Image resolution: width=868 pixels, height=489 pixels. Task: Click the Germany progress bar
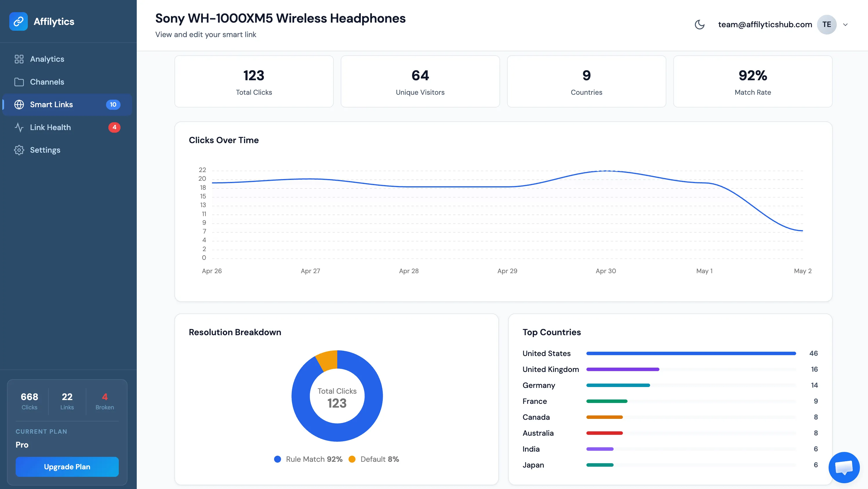[618, 385]
